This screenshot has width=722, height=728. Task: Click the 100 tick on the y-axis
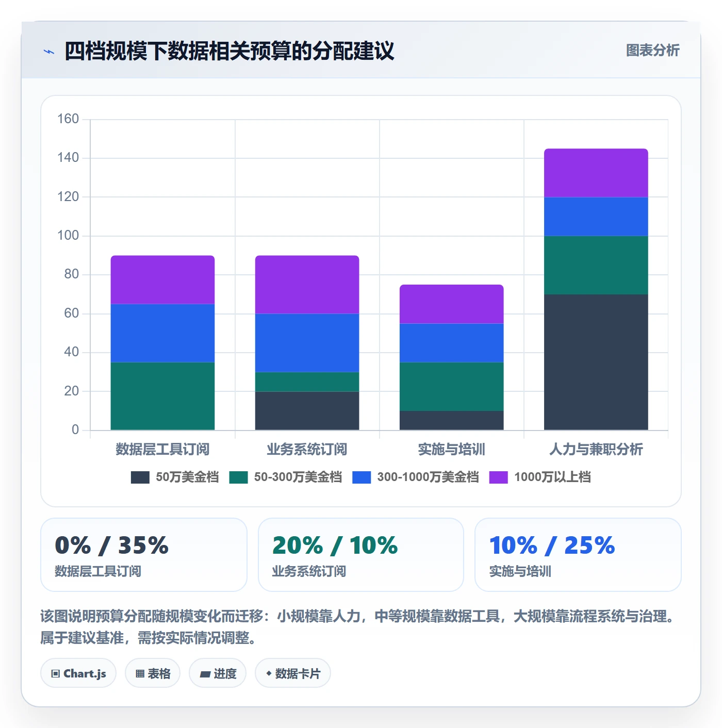tap(68, 236)
